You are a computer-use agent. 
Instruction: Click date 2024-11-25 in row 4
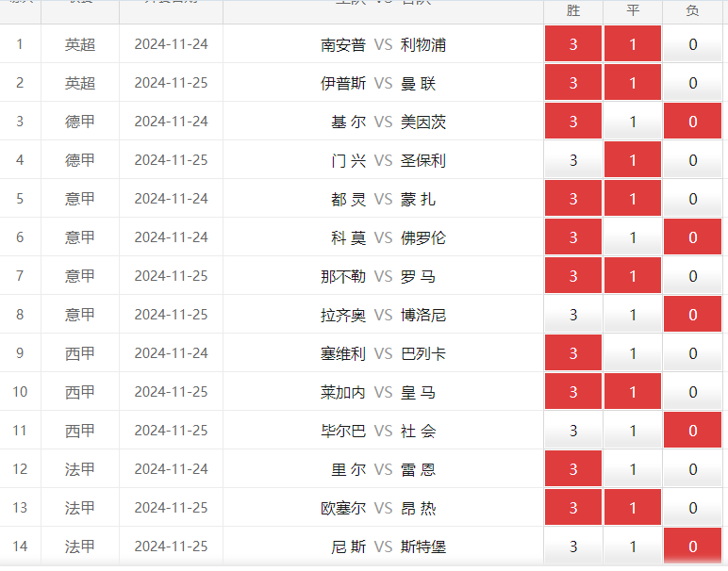click(171, 160)
